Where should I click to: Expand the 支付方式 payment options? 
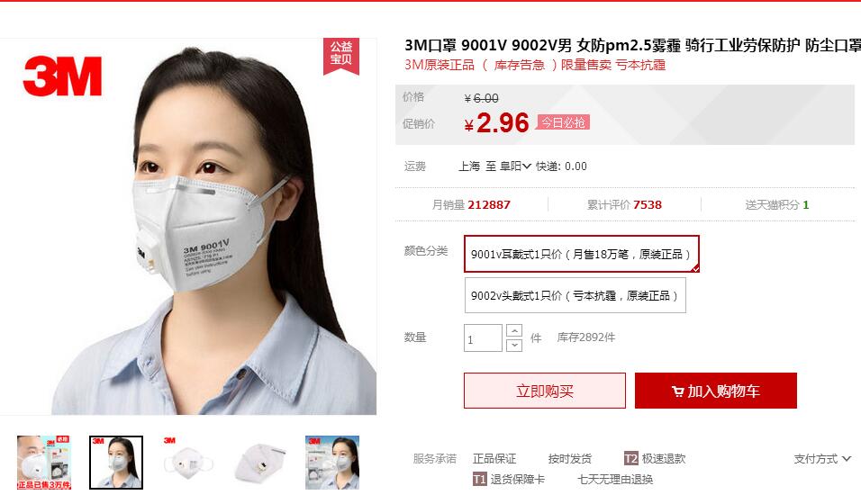click(822, 458)
